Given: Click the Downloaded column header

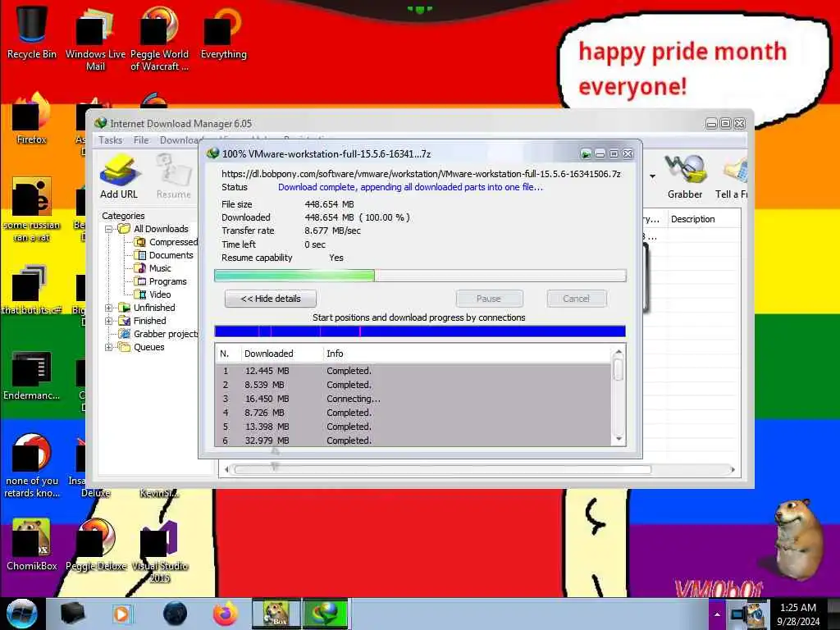Looking at the screenshot, I should [282, 354].
